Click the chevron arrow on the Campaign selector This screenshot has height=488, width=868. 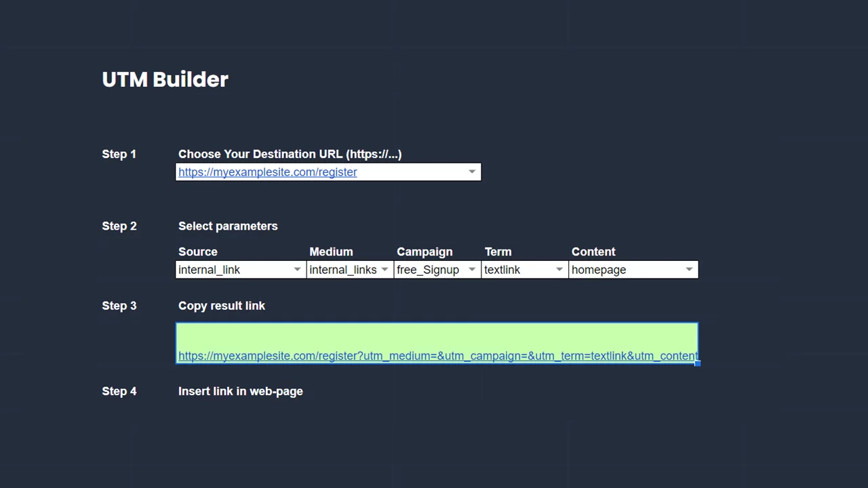[471, 270]
